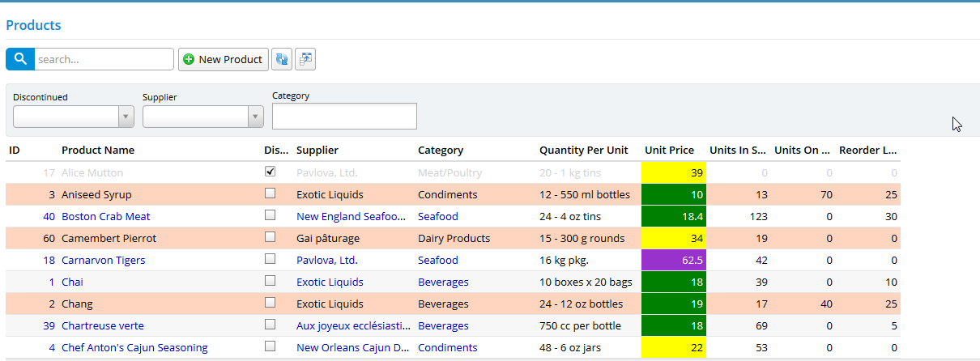Check discontinued box for Aniseed Syrup
The image size is (980, 361).
271,193
